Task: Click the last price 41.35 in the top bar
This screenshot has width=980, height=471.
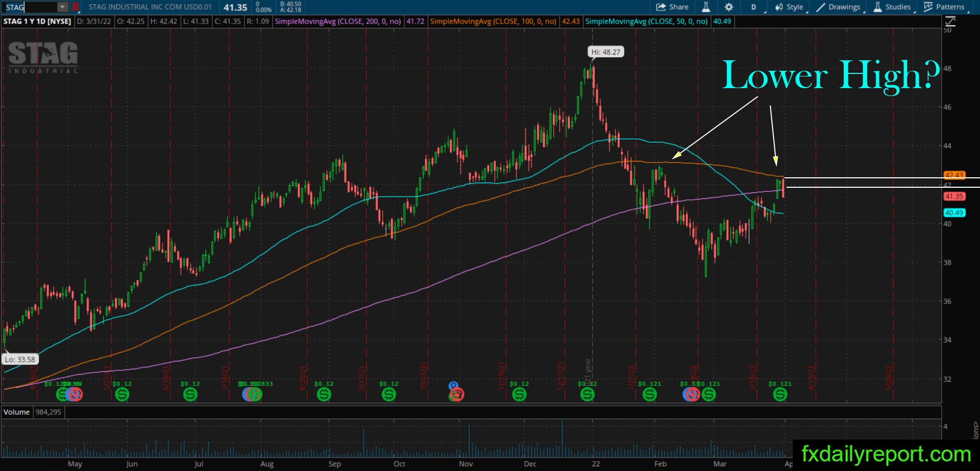Action: point(235,7)
